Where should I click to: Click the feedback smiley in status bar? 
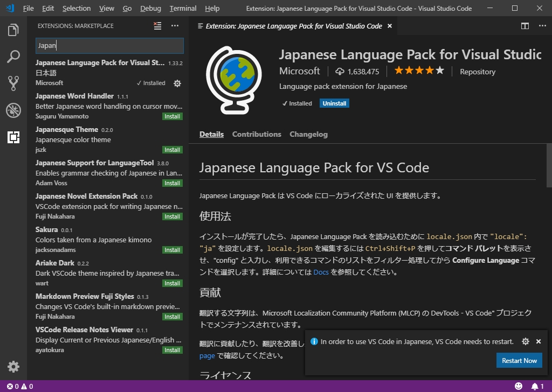pyautogui.click(x=519, y=387)
